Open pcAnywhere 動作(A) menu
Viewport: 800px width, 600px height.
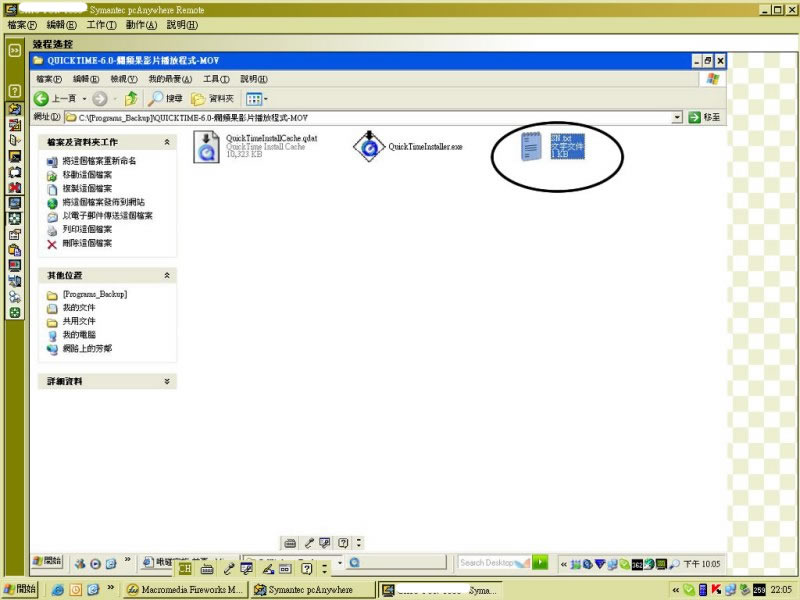[141, 25]
